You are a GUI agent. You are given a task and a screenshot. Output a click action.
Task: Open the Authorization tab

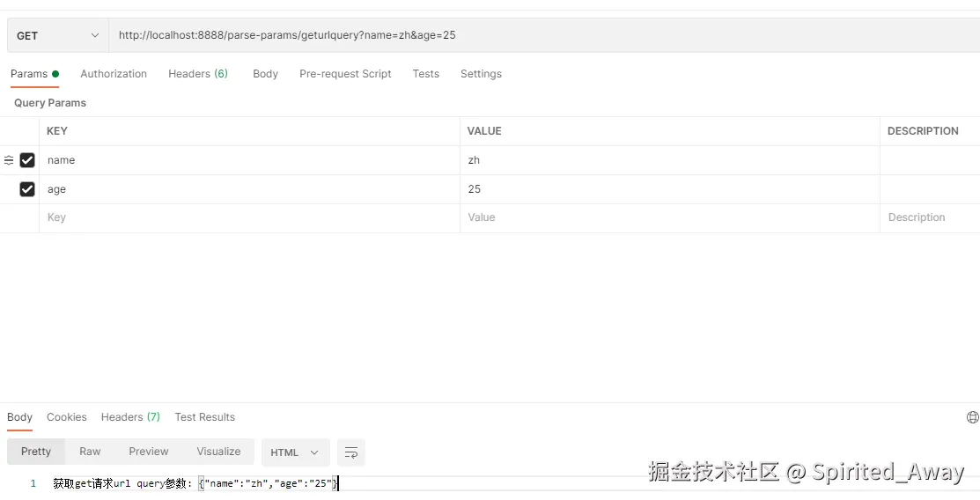(x=114, y=74)
